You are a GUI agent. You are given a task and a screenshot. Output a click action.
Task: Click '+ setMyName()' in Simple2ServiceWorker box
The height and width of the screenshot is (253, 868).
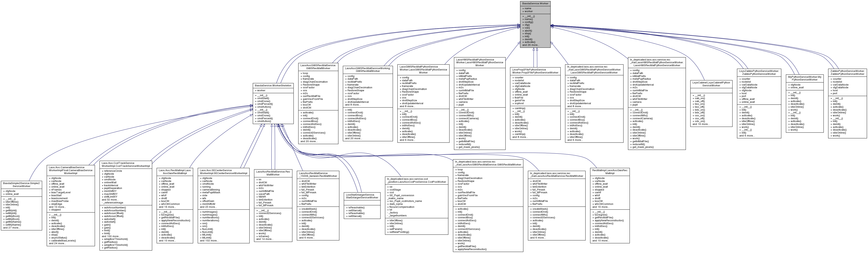(x=12, y=225)
